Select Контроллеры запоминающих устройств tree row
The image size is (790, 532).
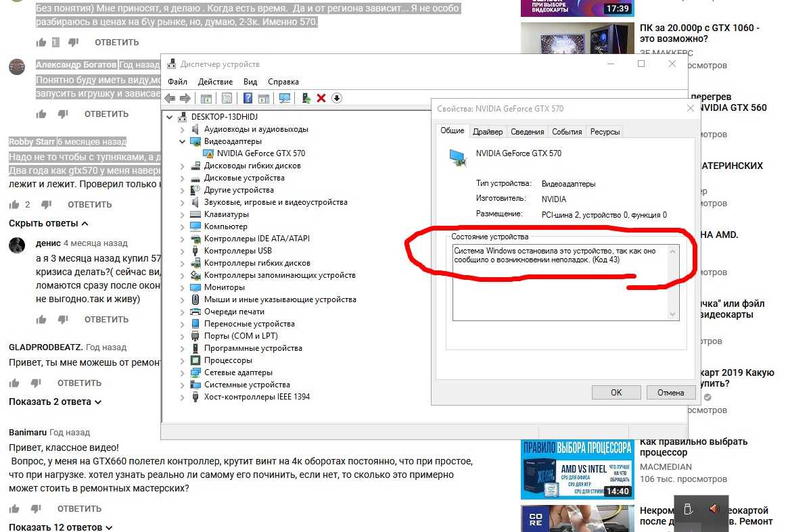279,275
